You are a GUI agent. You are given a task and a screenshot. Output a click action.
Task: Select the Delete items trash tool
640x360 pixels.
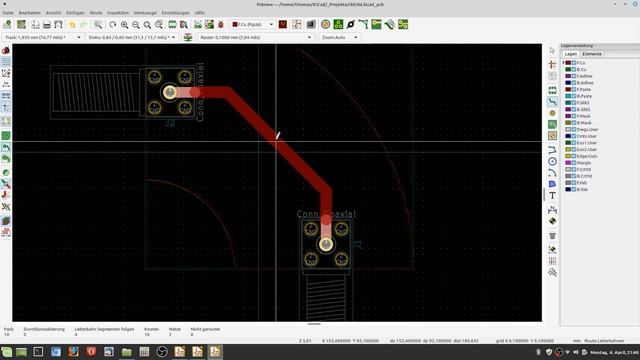click(552, 236)
